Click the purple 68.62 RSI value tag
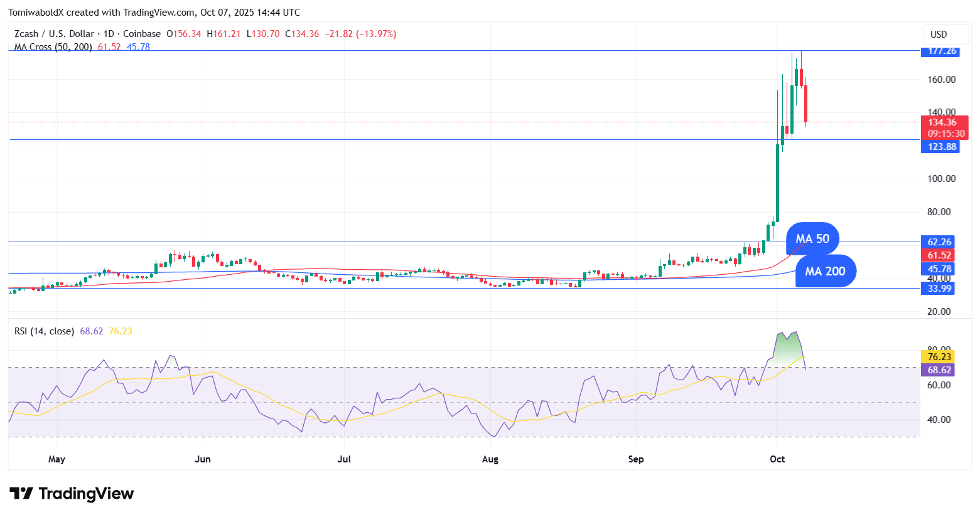This screenshot has height=517, width=980. (x=940, y=370)
